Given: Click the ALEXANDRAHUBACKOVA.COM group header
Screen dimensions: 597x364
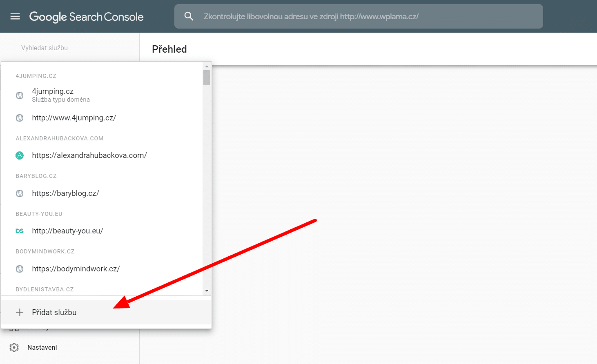Looking at the screenshot, I should (x=60, y=138).
